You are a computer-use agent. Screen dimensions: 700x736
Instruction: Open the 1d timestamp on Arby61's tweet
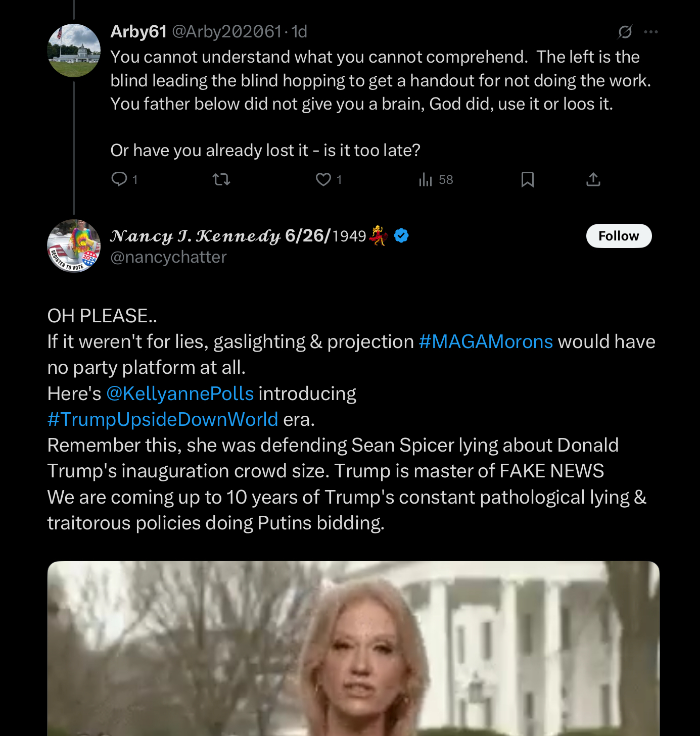[x=299, y=32]
